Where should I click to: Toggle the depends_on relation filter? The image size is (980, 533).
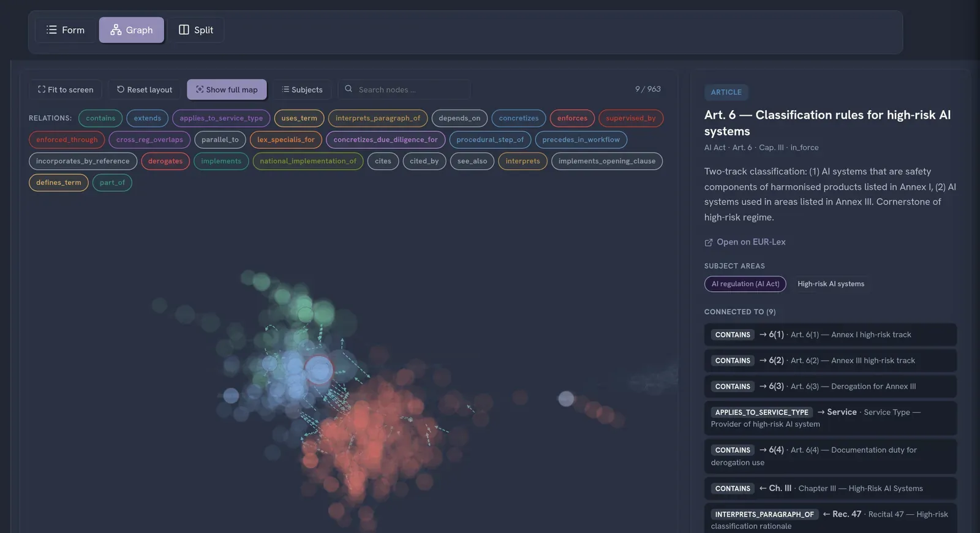tap(459, 118)
